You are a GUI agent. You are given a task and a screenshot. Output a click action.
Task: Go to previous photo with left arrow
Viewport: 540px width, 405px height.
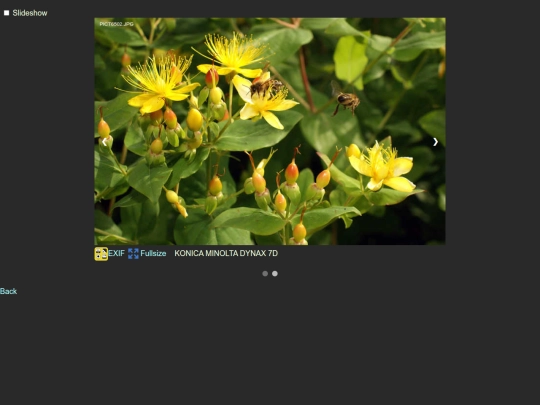coord(104,142)
